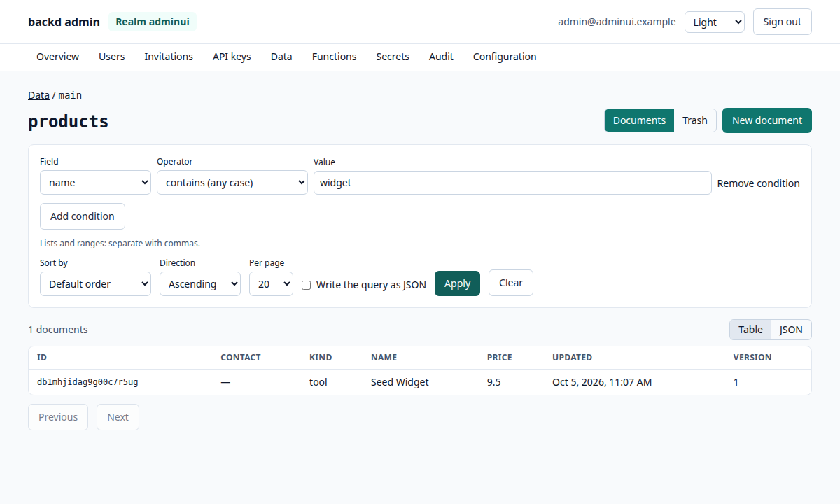840x504 pixels.
Task: Select the Data nav item
Action: [x=281, y=57]
